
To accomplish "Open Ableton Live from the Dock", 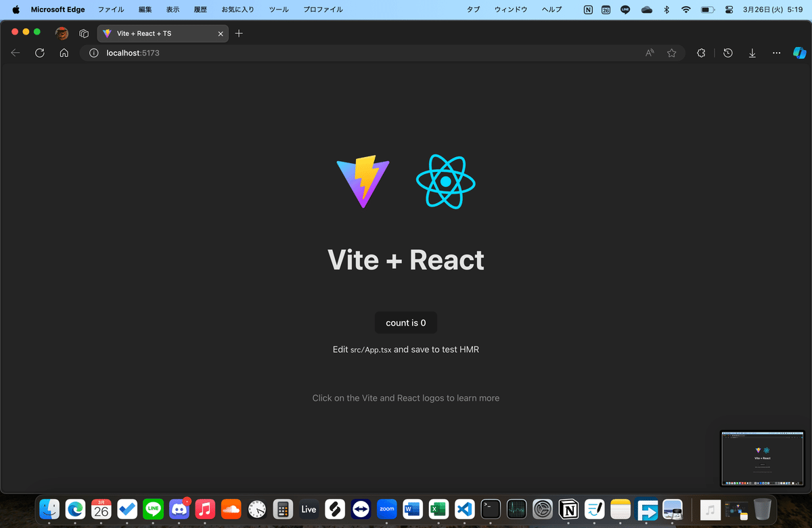I will pyautogui.click(x=309, y=509).
